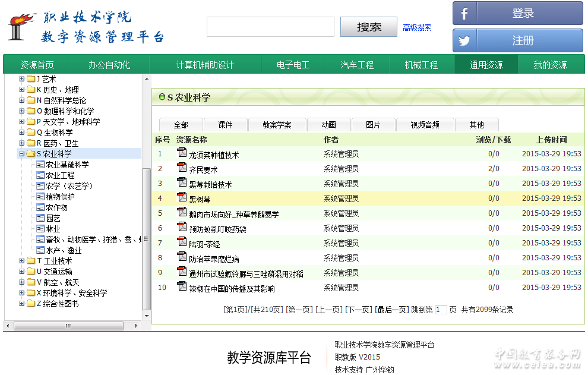Open 汽车工程 in the navigation bar
588x375 pixels.
point(357,65)
